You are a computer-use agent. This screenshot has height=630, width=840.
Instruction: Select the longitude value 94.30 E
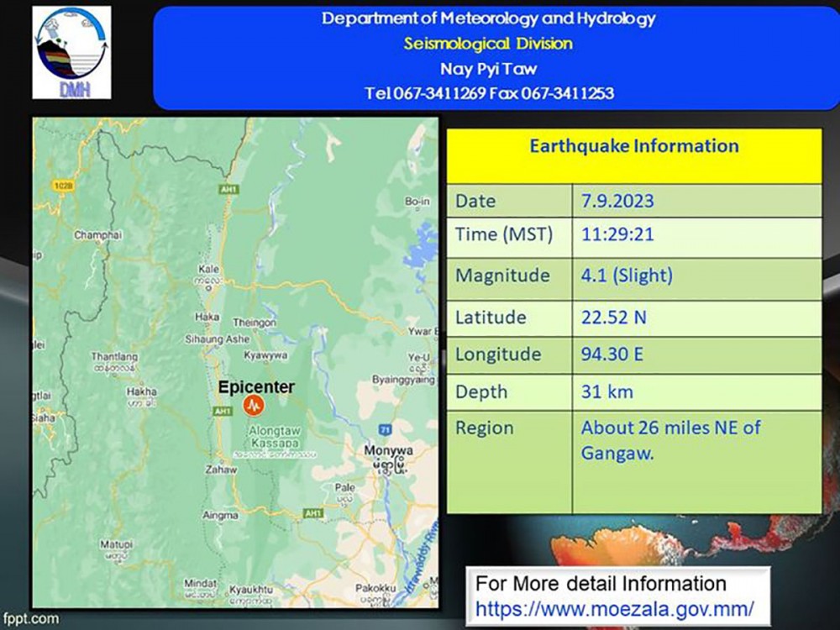tap(612, 354)
